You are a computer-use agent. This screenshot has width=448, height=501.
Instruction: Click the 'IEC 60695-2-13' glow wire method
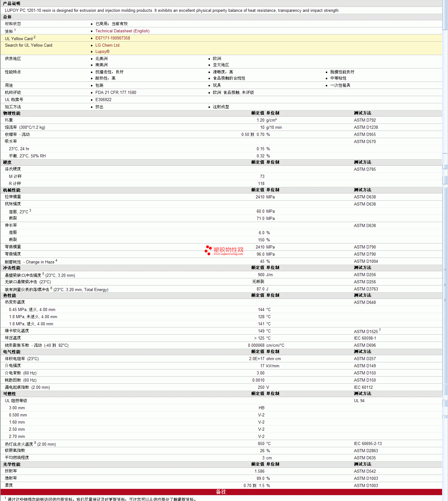point(368,444)
